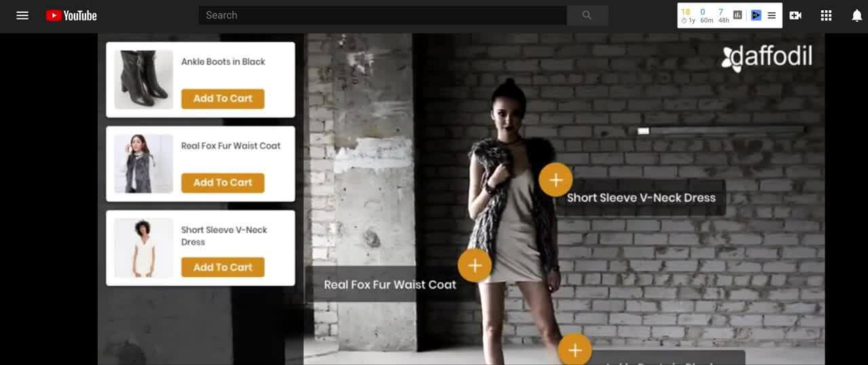Viewport: 868px width, 365px height.
Task: Select the 'Short Sleeve V-Neck Dress' video overlay label
Action: [641, 197]
